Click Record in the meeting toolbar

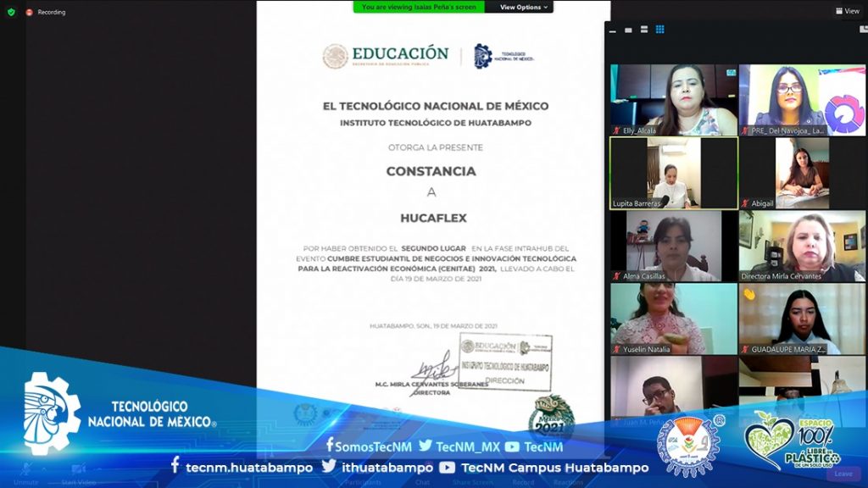click(523, 482)
